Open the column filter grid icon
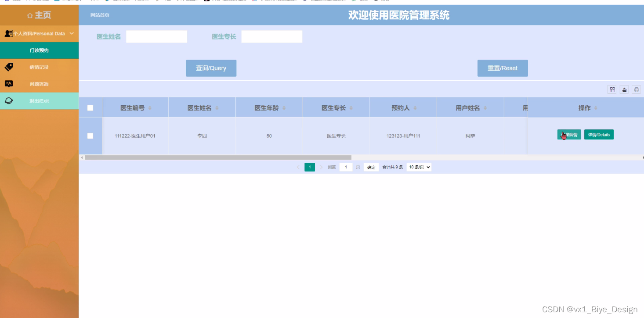This screenshot has height=318, width=644. pos(612,89)
